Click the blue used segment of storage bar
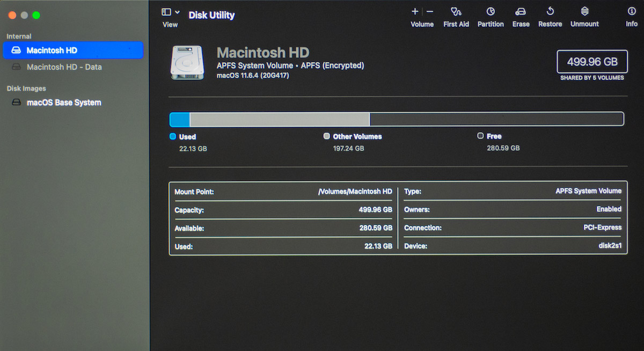 pos(180,119)
